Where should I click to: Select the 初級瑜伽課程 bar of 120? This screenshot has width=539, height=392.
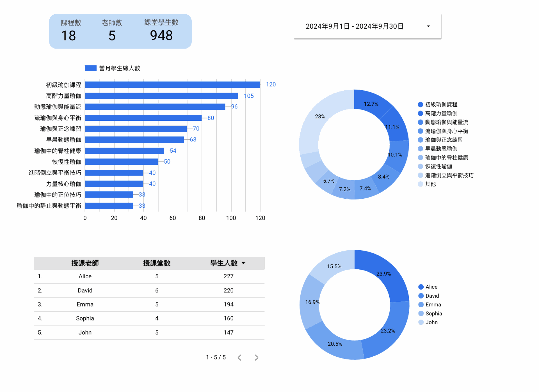click(x=172, y=85)
